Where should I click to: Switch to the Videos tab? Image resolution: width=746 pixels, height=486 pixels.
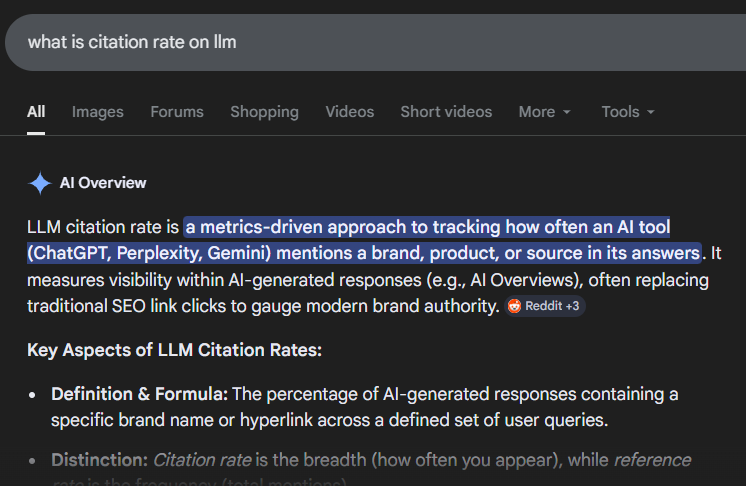(x=349, y=112)
